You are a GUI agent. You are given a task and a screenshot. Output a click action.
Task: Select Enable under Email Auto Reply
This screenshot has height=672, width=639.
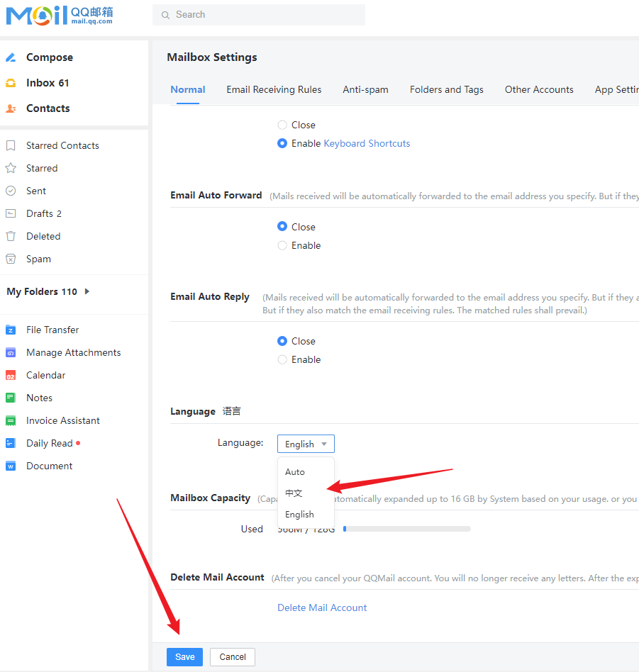282,359
